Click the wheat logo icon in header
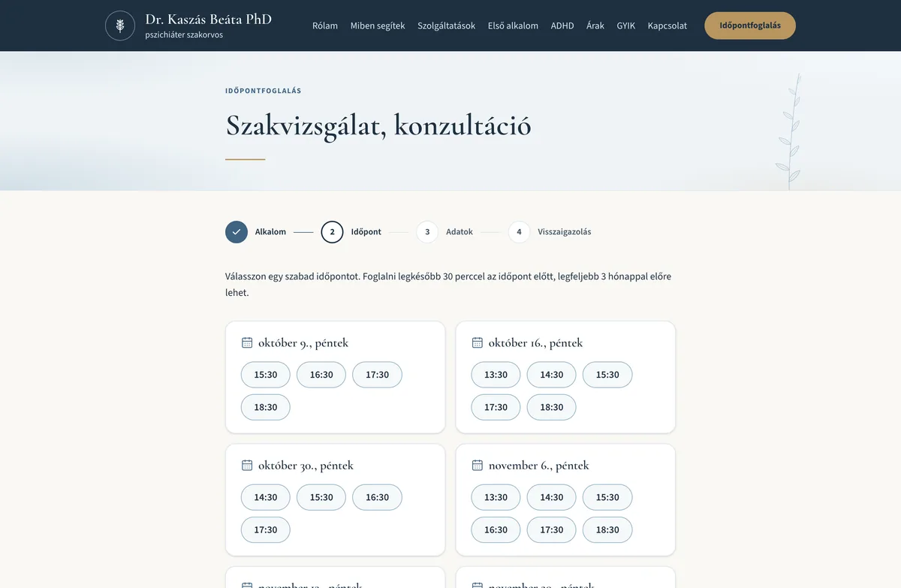 coord(120,26)
